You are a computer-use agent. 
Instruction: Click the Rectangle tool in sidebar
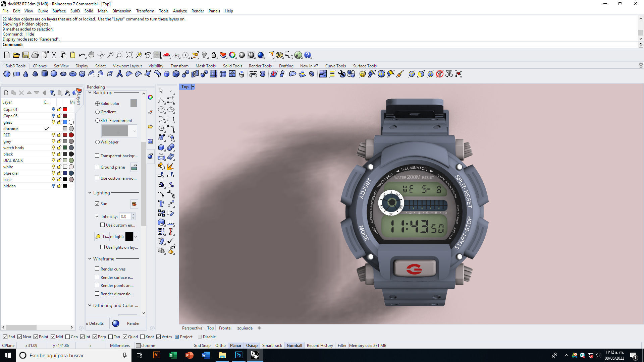point(171,119)
